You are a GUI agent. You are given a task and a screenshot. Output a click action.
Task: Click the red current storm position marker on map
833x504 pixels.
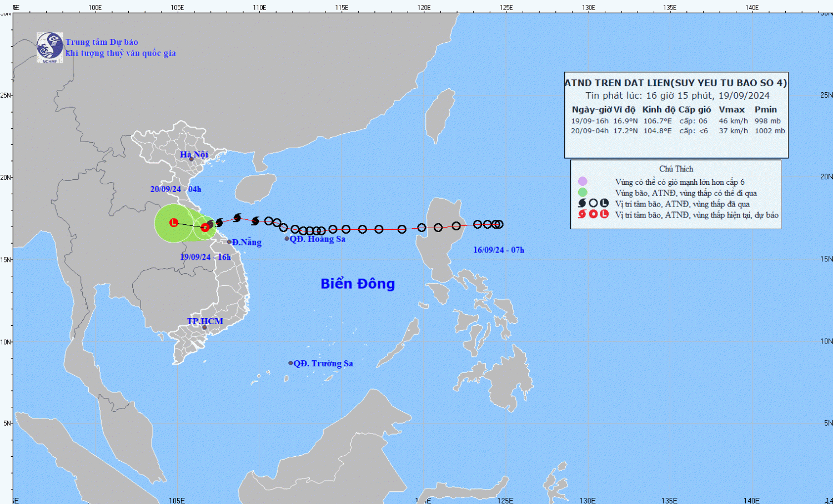coord(205,227)
